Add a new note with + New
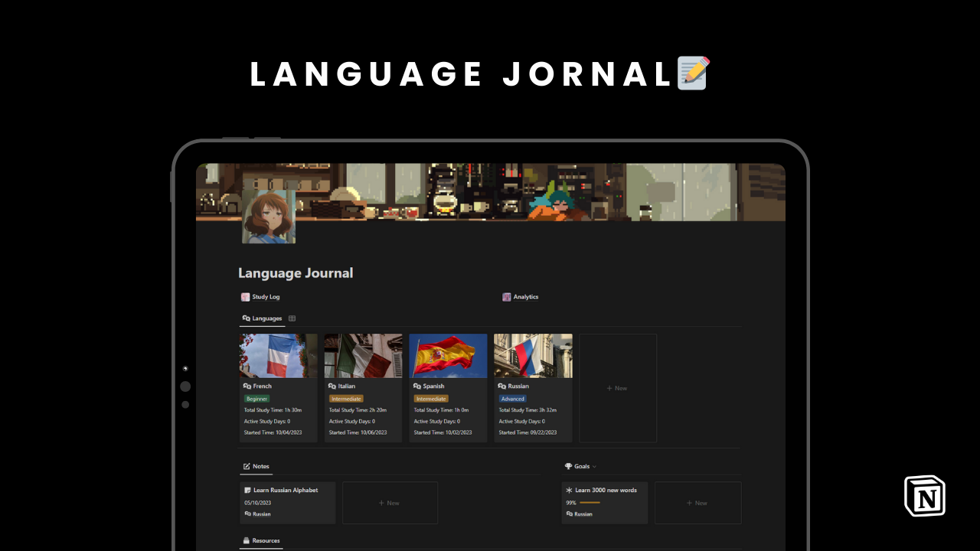Image resolution: width=980 pixels, height=551 pixels. (x=390, y=503)
